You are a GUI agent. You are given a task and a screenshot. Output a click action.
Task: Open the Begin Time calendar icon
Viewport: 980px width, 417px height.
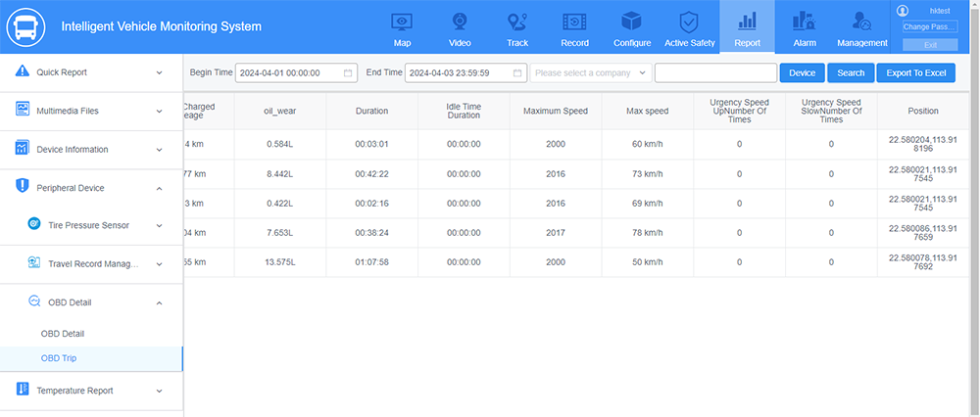(x=348, y=73)
